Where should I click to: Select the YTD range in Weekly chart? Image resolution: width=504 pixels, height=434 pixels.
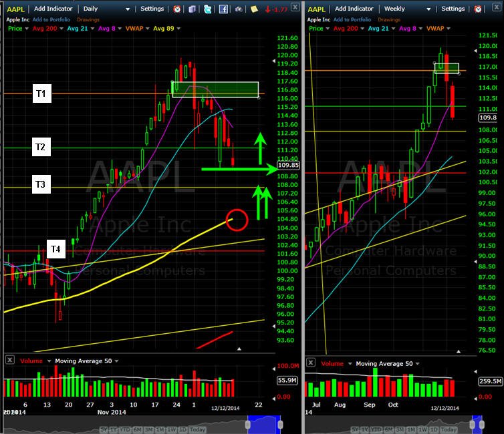[x=376, y=429]
